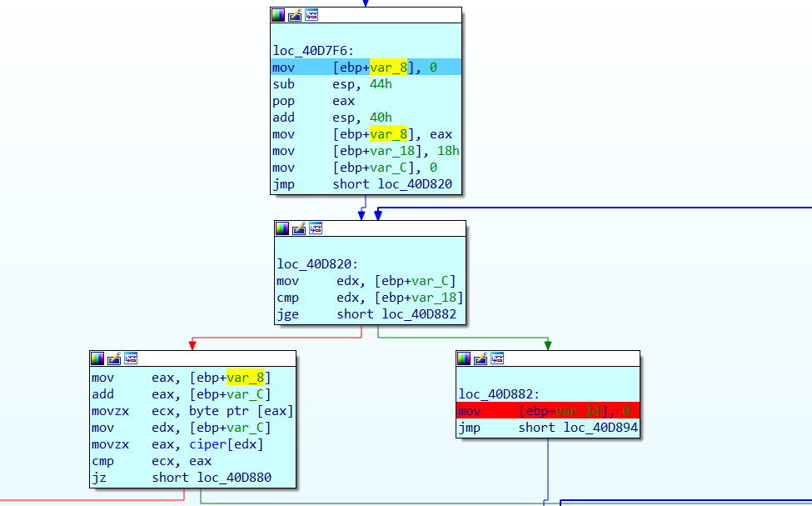Image resolution: width=812 pixels, height=506 pixels.
Task: Click pencil icon on the ciper compare block
Action: [x=114, y=358]
